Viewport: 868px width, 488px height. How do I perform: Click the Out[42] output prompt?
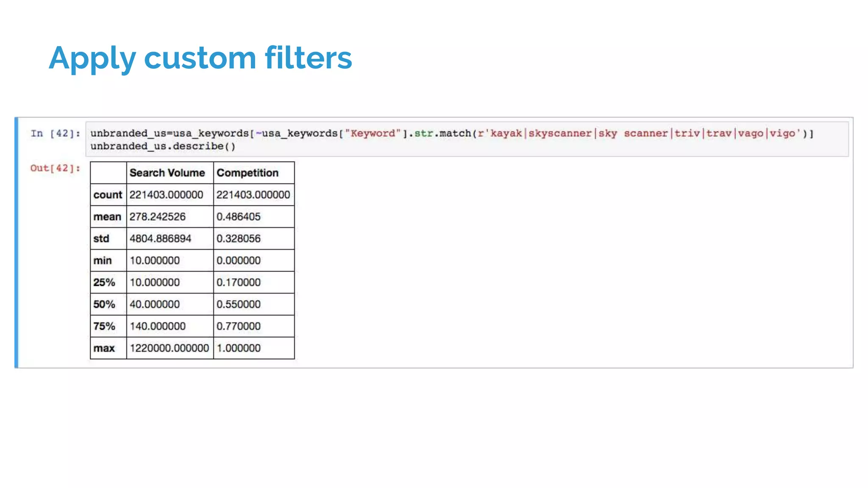point(55,168)
